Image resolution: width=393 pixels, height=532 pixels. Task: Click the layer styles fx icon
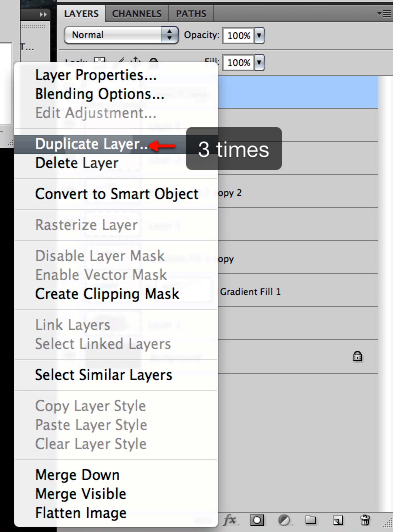click(230, 520)
